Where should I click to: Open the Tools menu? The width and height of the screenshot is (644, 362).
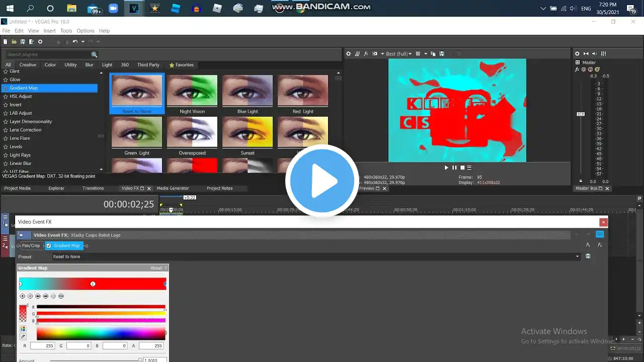click(x=66, y=31)
